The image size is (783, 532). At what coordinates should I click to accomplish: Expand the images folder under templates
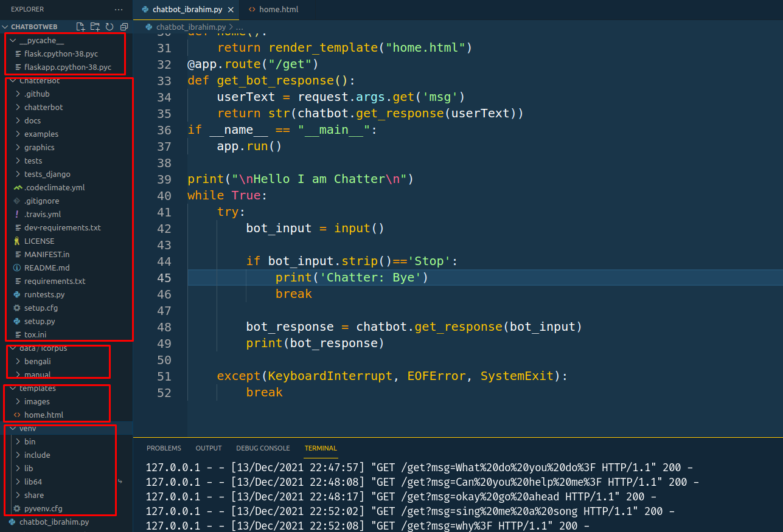pos(17,401)
